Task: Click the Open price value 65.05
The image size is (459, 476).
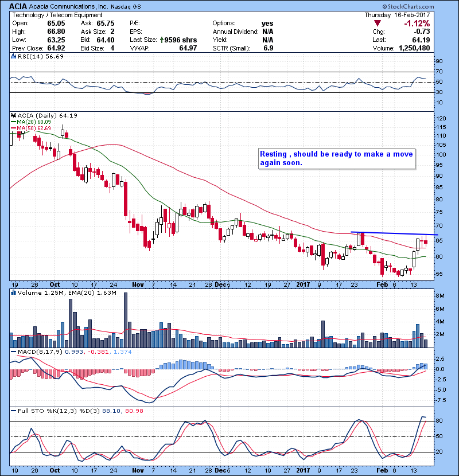Action: (56, 24)
